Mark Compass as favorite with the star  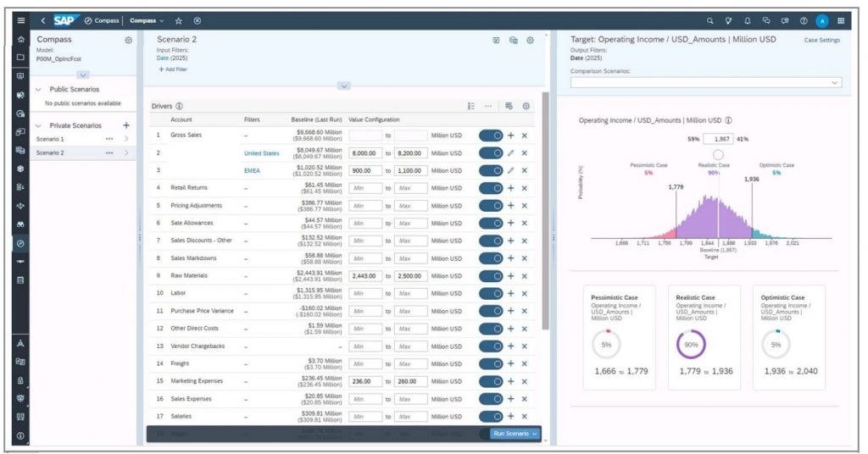179,20
